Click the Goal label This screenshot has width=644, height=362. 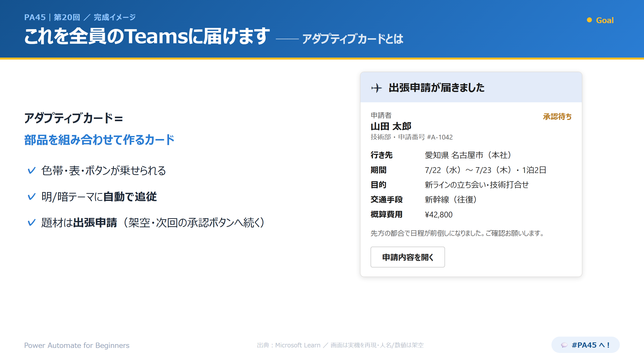605,20
